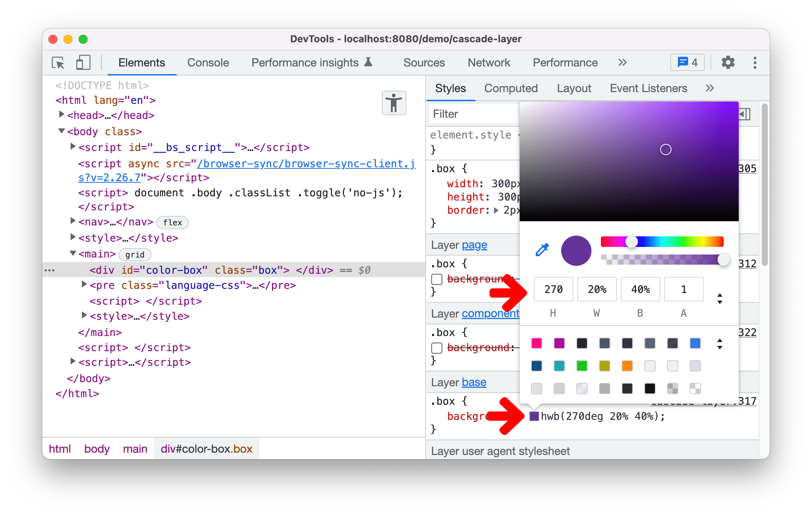Screen dimensions: 812x515
Task: Toggle checkbox next to background in Layer component
Action: (436, 347)
